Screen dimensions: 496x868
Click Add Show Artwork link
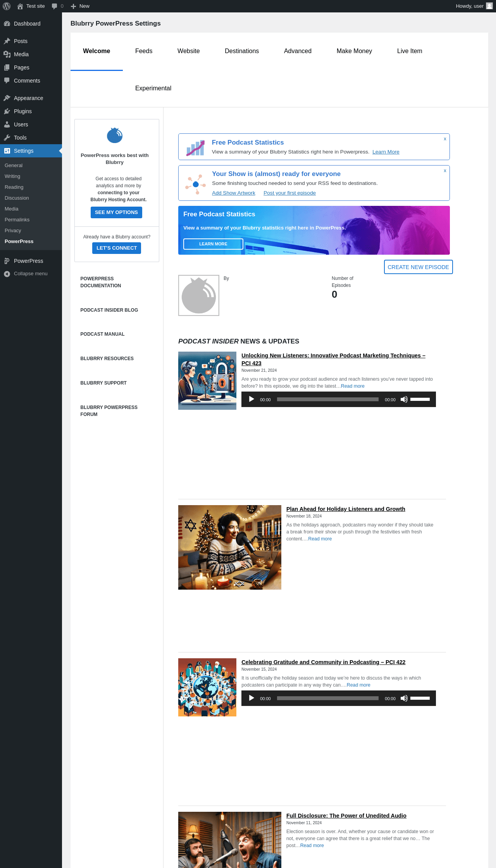click(234, 193)
